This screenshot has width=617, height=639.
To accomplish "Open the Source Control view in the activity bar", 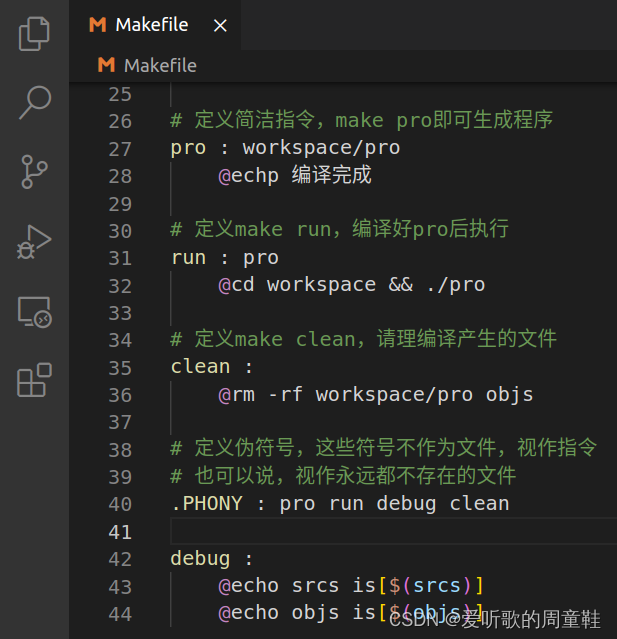I will pyautogui.click(x=34, y=172).
